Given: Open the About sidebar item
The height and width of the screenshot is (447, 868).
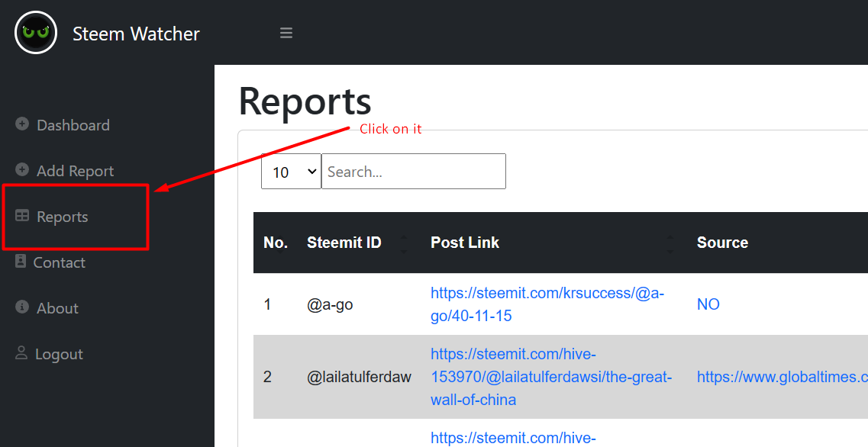Looking at the screenshot, I should coord(47,308).
